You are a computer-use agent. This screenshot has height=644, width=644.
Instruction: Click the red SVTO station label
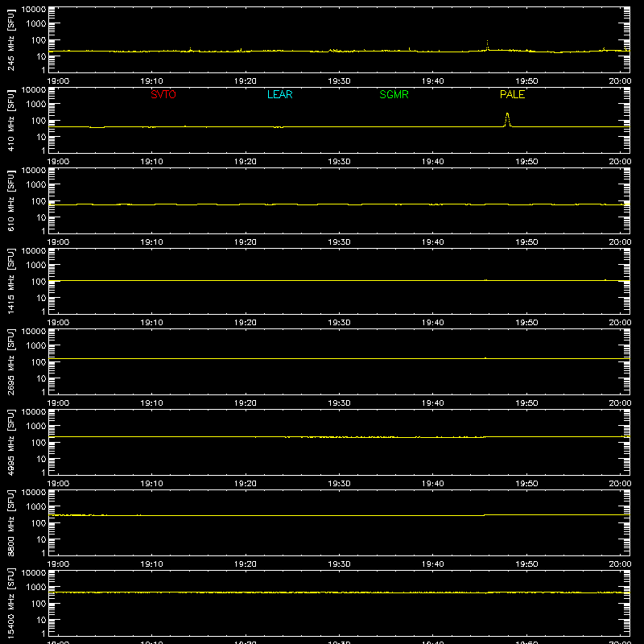click(163, 94)
